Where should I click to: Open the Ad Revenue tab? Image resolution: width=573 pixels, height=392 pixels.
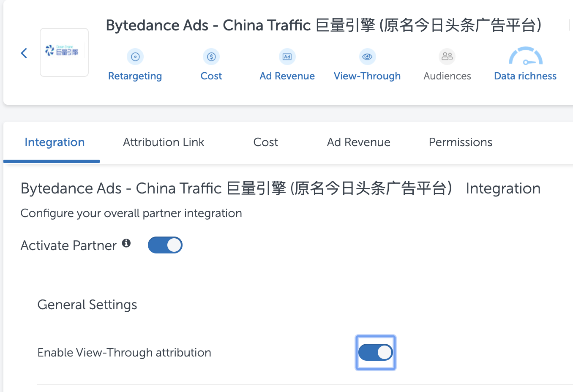coord(359,142)
